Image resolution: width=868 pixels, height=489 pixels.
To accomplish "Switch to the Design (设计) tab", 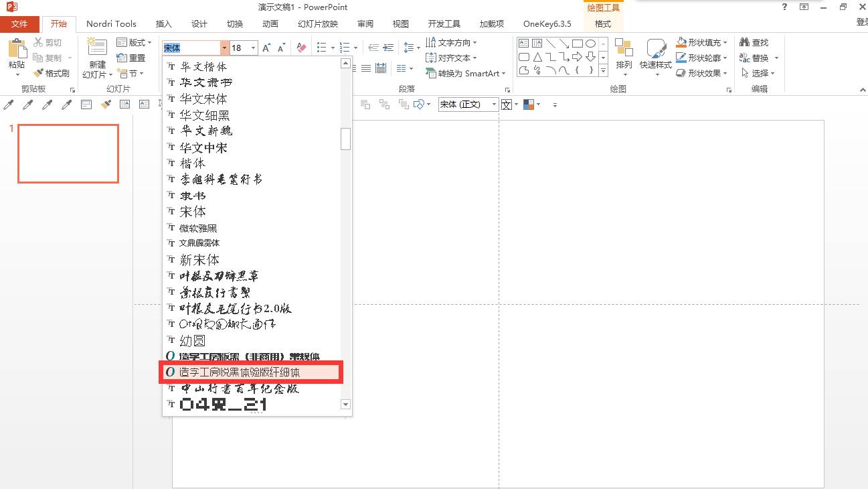I will pyautogui.click(x=199, y=23).
